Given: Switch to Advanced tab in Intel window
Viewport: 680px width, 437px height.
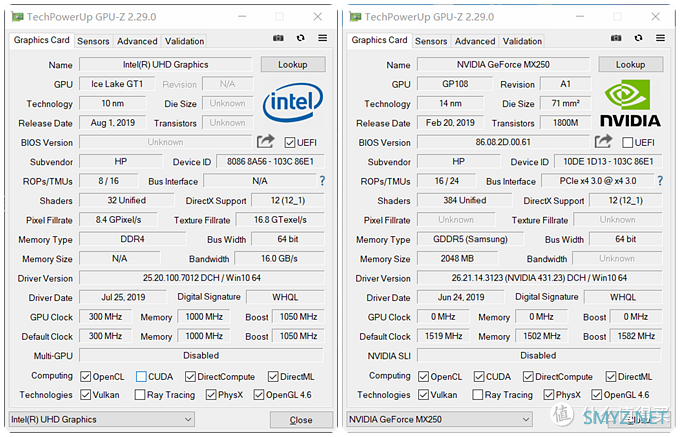Looking at the screenshot, I should (x=137, y=41).
